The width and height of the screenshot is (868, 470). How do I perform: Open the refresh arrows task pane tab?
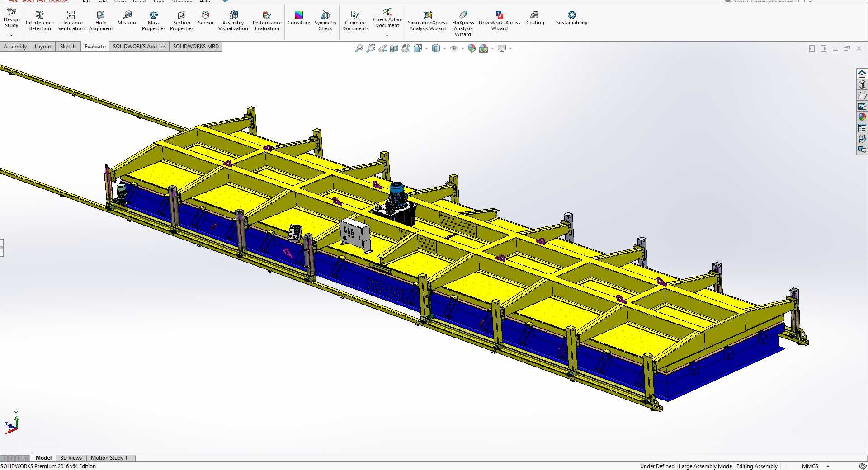coord(862,139)
